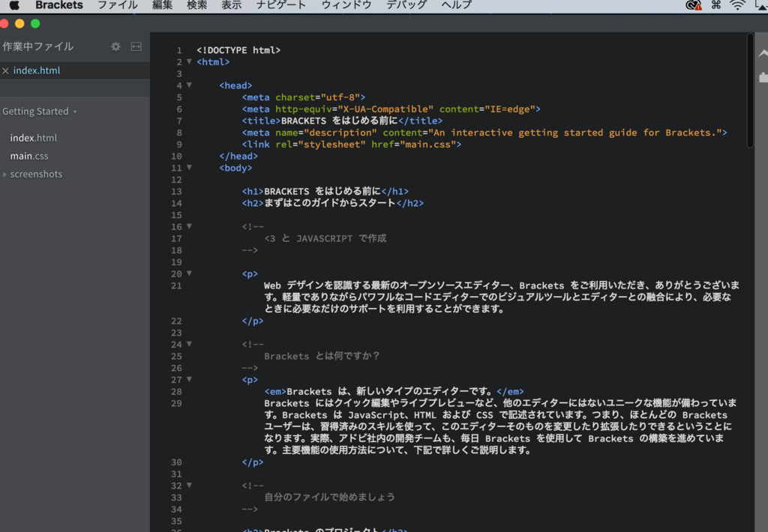
Task: Click the paragraph text on line 21
Action: click(x=502, y=297)
